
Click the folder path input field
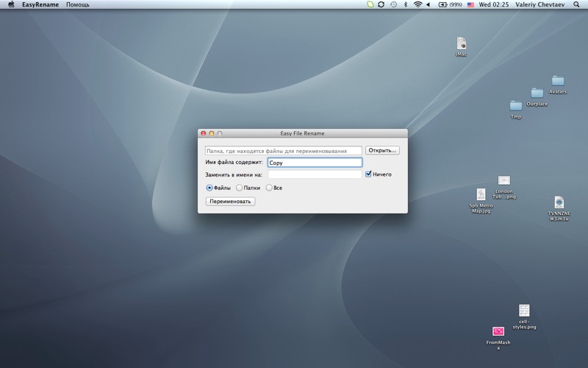pyautogui.click(x=283, y=151)
